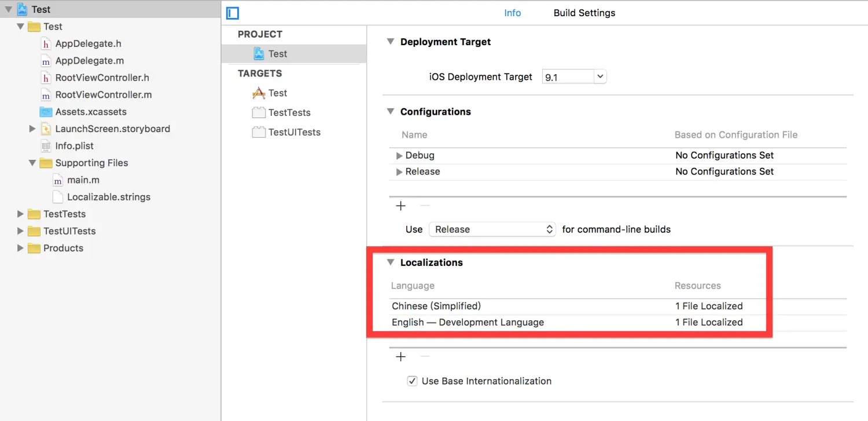Add a localization with plus button
This screenshot has width=868, height=421.
400,357
